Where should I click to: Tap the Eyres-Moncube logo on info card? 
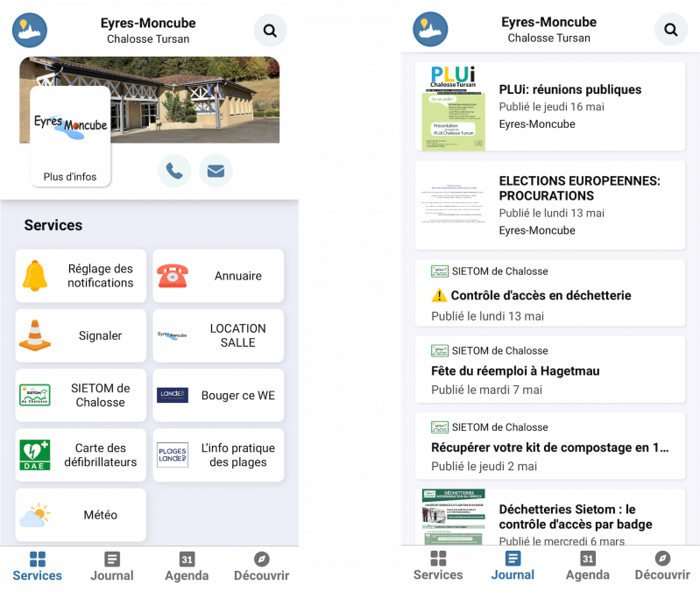71,126
